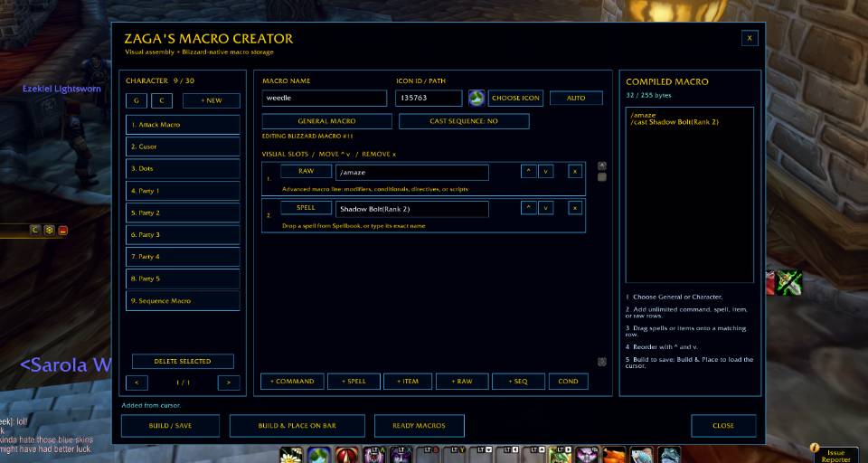Move the Shadow Bolt spell row up
Viewport: 868px width, 463px height.
pos(529,208)
